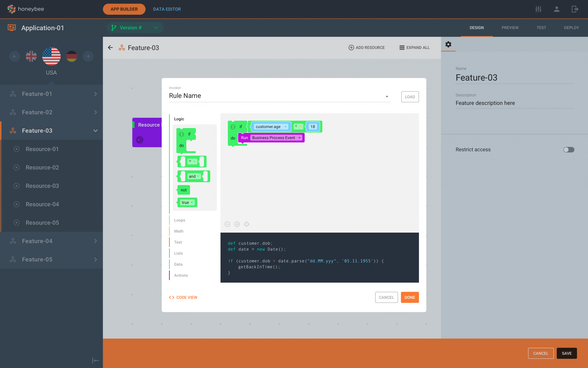This screenshot has width=588, height=368.
Task: Click the logout icon
Action: coord(575,9)
